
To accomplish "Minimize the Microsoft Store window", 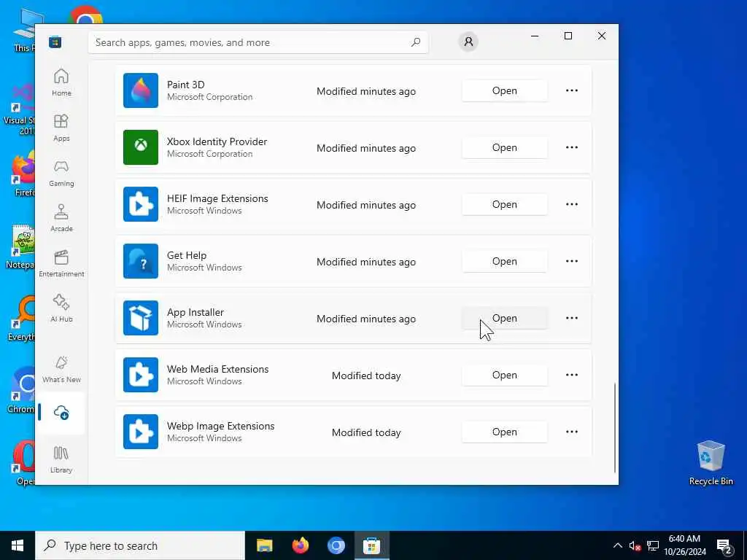I will pos(535,36).
